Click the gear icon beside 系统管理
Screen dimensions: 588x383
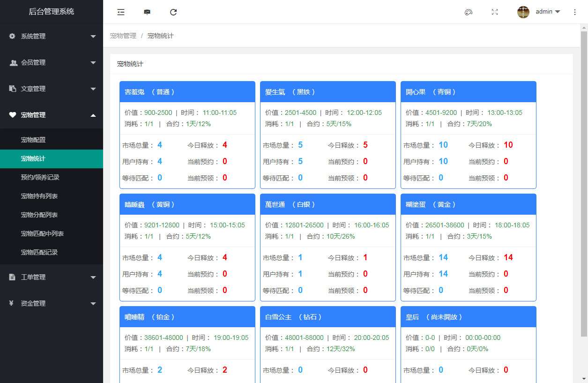point(12,36)
